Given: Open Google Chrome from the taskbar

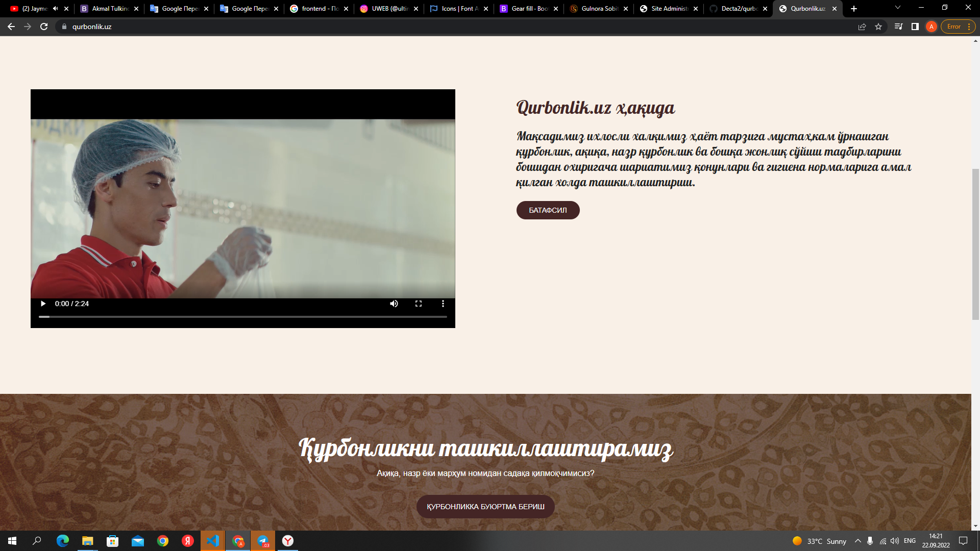Looking at the screenshot, I should [x=163, y=541].
